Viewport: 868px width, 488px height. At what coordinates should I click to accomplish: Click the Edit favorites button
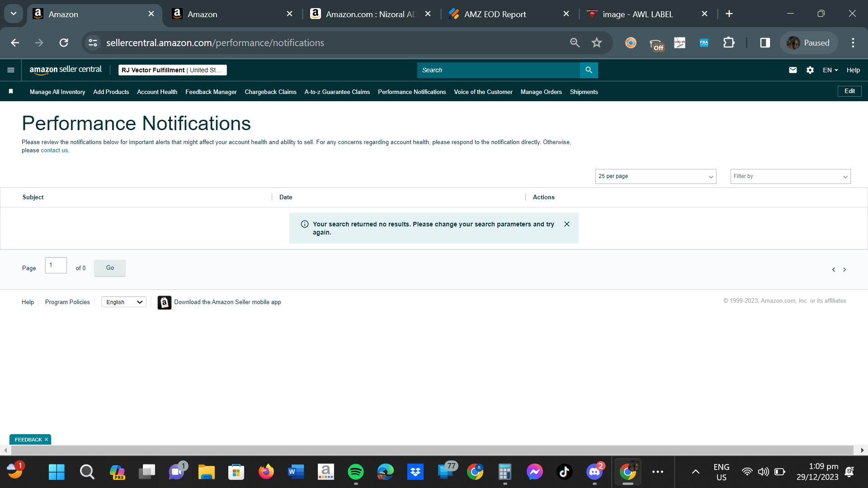click(850, 91)
